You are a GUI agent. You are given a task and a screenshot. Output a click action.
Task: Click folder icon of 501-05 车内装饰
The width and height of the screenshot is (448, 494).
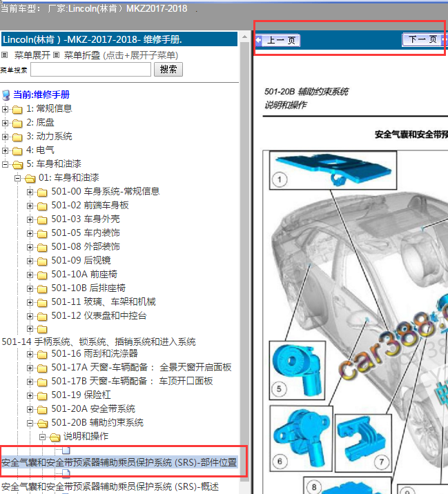click(x=42, y=234)
